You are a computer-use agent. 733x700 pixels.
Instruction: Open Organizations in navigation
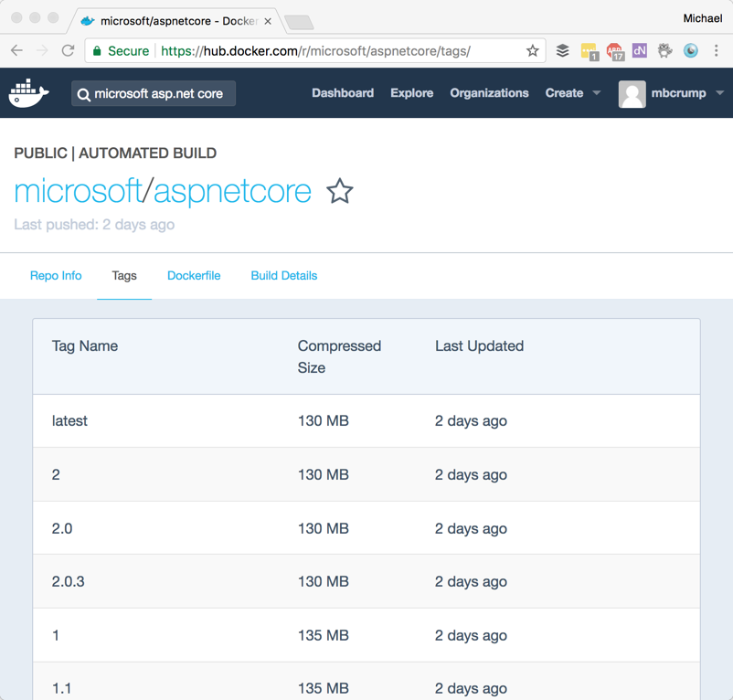click(490, 93)
